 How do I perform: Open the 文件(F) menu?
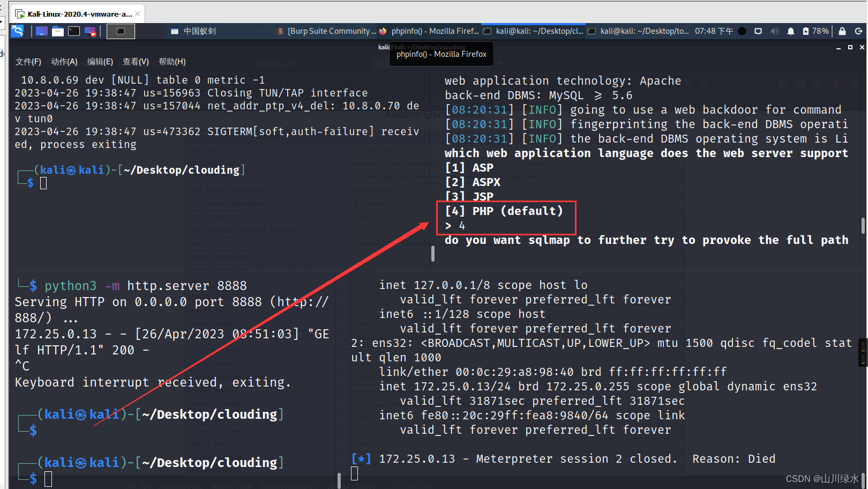pos(28,62)
